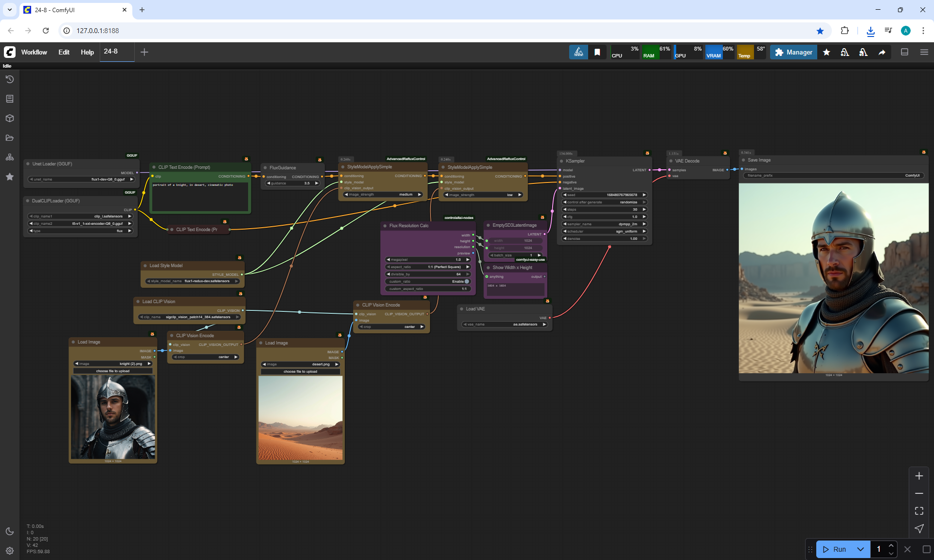934x560 pixels.
Task: Open the Model Library cube icon
Action: click(9, 118)
